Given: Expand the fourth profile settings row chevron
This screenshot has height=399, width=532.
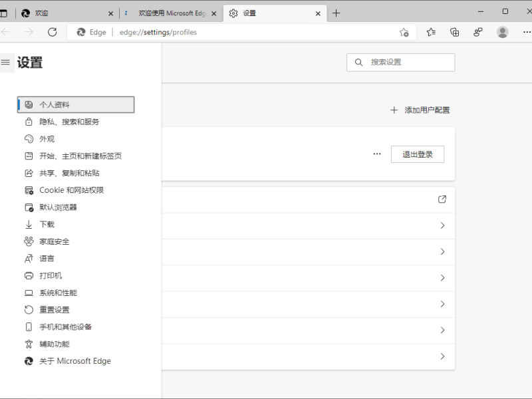Looking at the screenshot, I should point(442,278).
